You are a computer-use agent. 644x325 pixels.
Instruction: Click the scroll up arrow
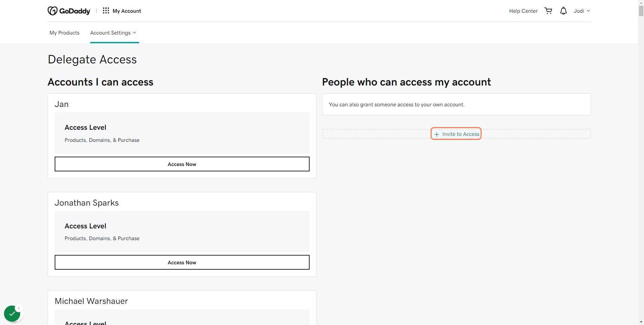pyautogui.click(x=641, y=2)
